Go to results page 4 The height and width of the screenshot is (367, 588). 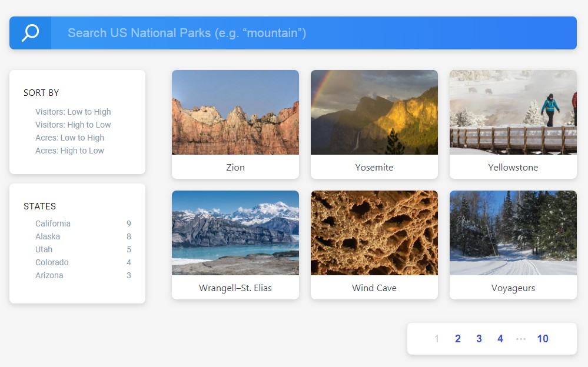500,339
